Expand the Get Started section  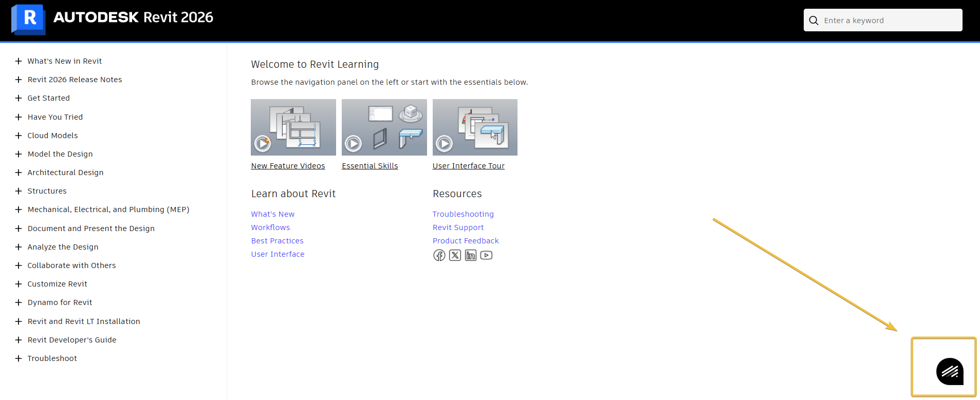coord(19,98)
